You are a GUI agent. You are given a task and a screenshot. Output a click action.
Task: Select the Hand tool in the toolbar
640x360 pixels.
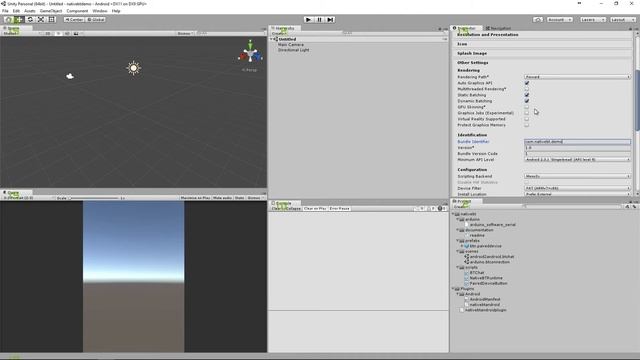[8, 20]
